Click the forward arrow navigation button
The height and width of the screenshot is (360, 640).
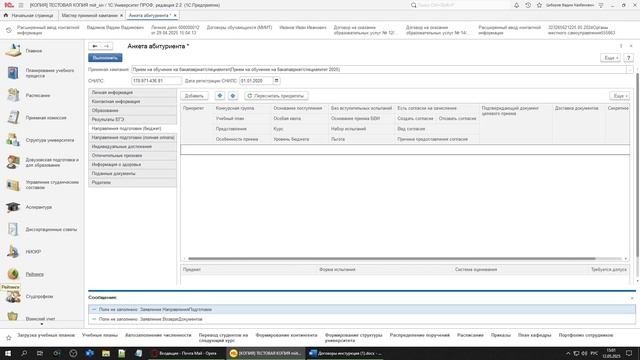[x=107, y=47]
